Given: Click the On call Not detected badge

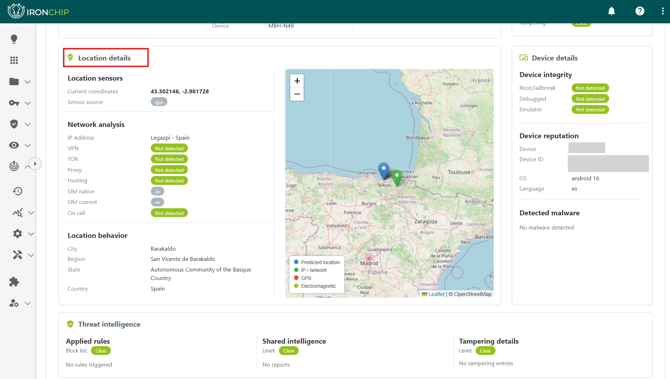Looking at the screenshot, I should click(x=169, y=213).
